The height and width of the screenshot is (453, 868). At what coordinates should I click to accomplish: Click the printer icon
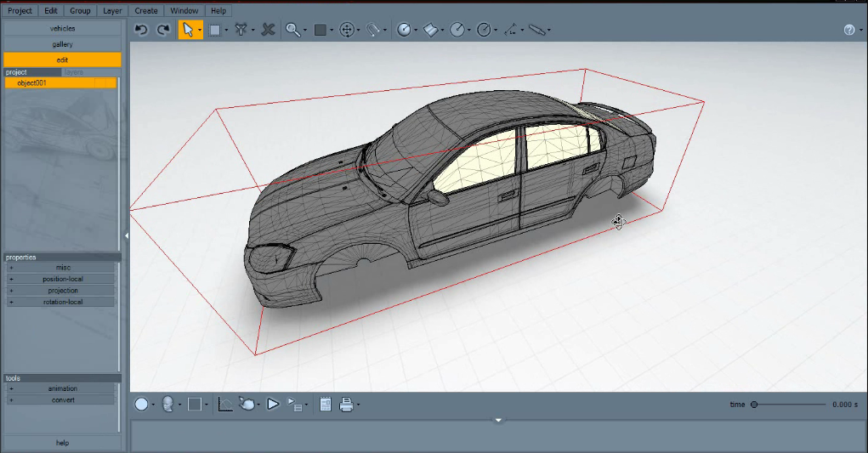(x=347, y=405)
